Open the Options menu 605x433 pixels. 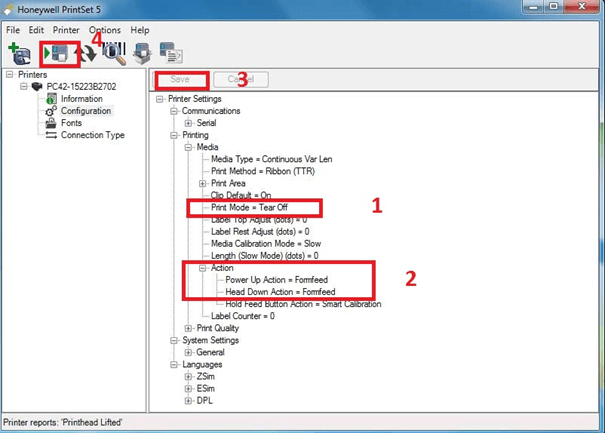pos(105,30)
